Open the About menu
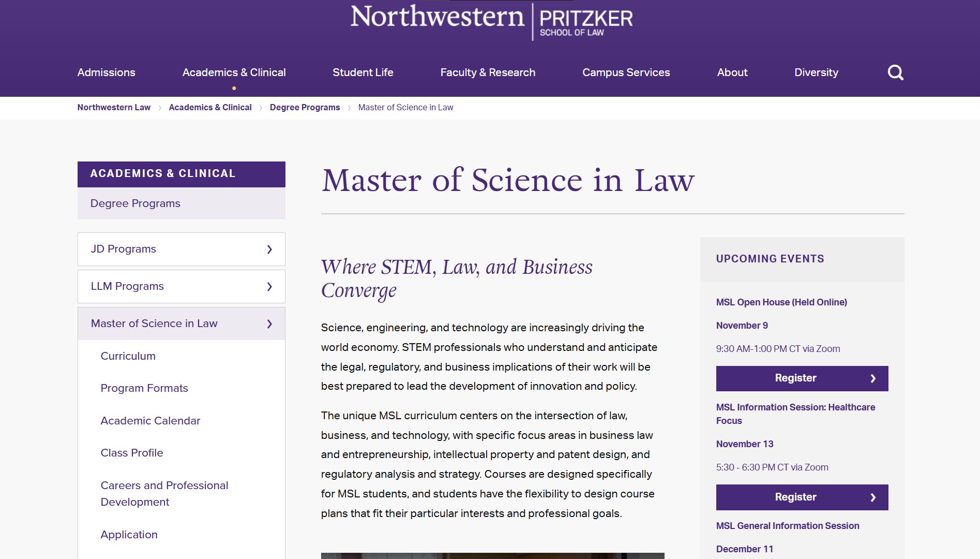 pyautogui.click(x=732, y=72)
